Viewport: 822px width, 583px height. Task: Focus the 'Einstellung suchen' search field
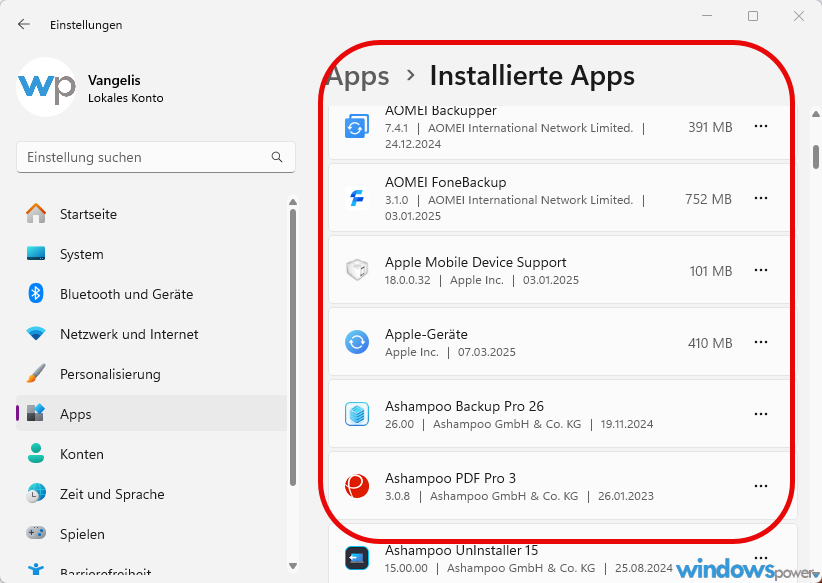pyautogui.click(x=156, y=157)
